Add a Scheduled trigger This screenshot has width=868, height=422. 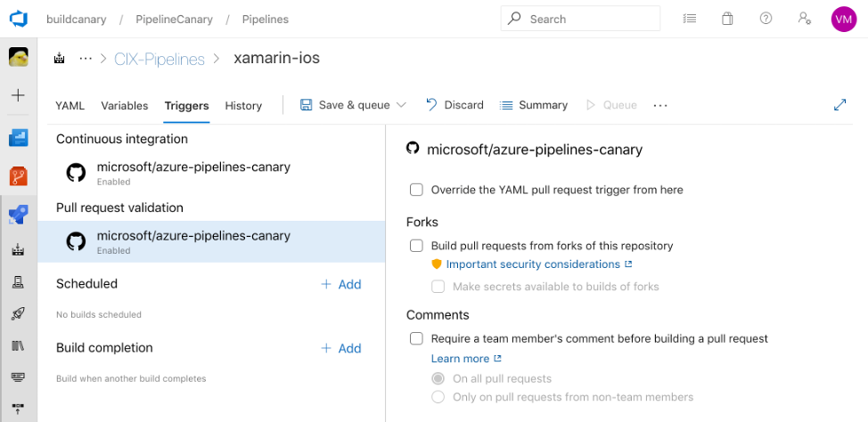tap(341, 284)
